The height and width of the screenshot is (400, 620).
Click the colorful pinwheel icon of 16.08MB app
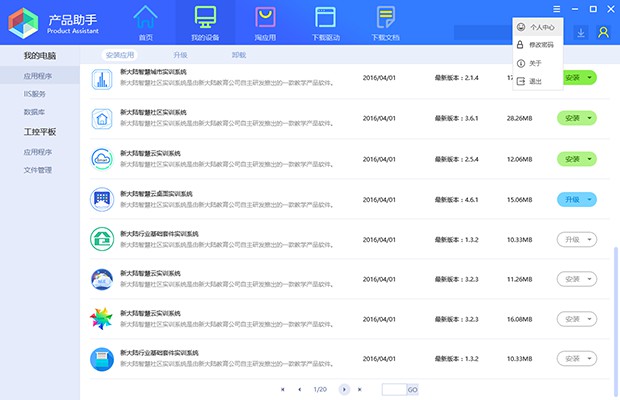101,319
